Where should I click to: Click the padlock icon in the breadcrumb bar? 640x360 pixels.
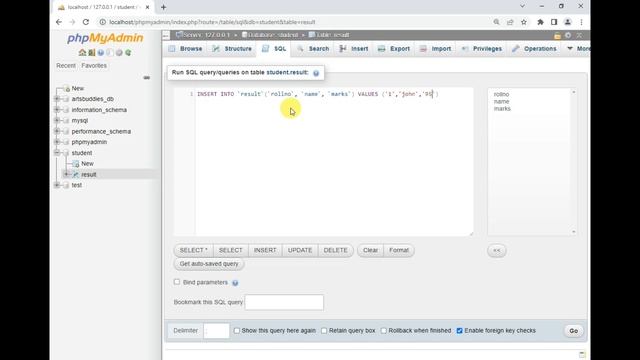click(x=557, y=36)
